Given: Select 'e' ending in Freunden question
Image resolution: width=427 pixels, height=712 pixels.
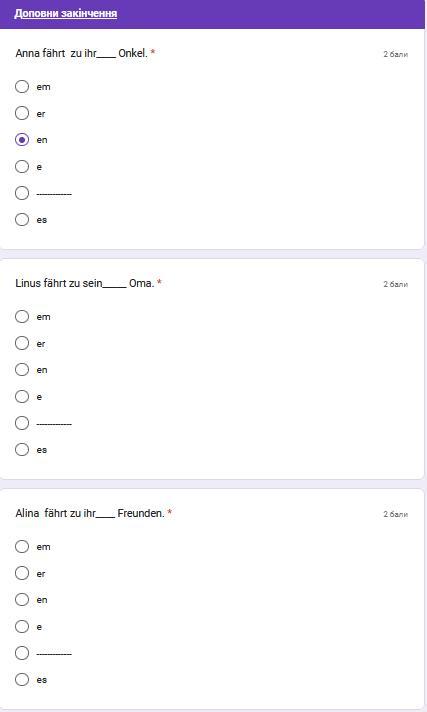Looking at the screenshot, I should coord(22,626).
